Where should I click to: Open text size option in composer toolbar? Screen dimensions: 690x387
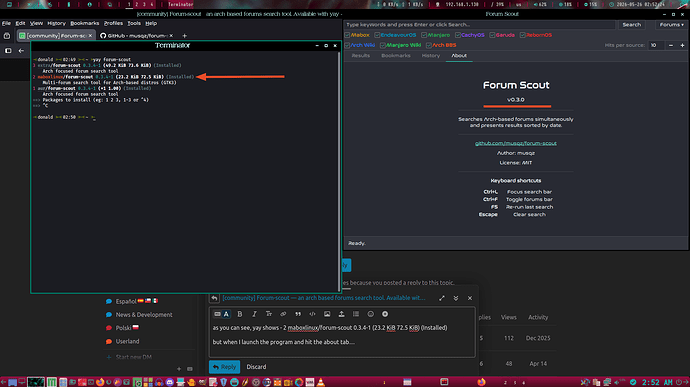pyautogui.click(x=268, y=314)
